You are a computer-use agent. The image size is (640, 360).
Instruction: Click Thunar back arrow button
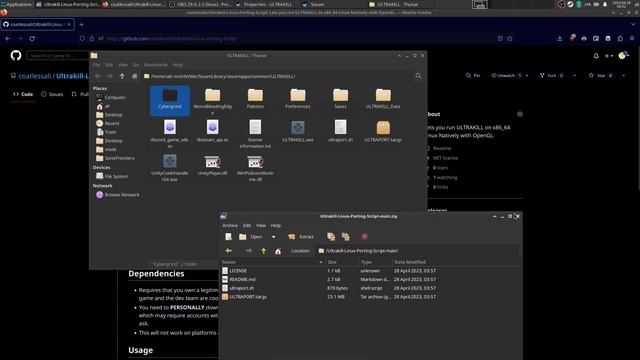pos(98,76)
